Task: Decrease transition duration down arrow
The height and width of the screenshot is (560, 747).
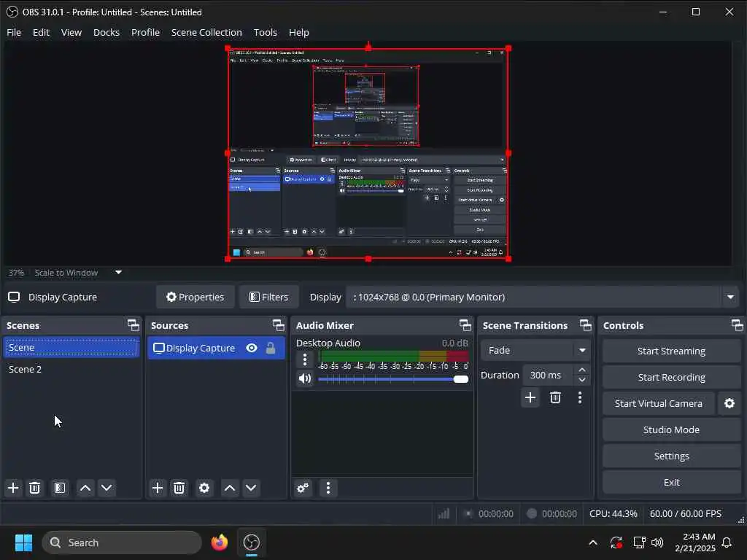Action: click(x=581, y=380)
